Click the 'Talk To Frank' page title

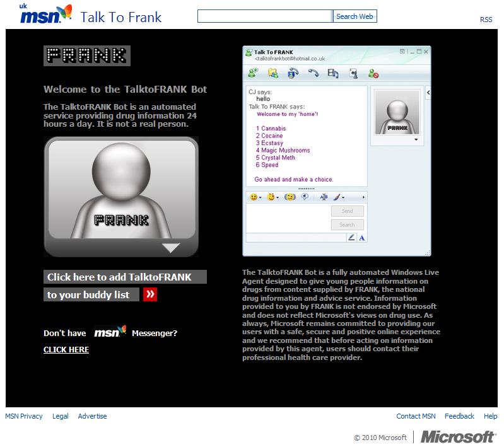coord(121,17)
